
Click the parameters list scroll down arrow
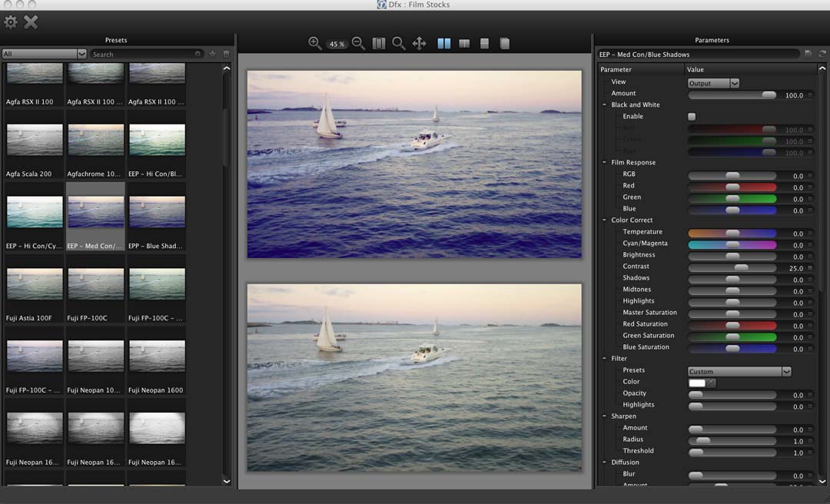[x=822, y=481]
